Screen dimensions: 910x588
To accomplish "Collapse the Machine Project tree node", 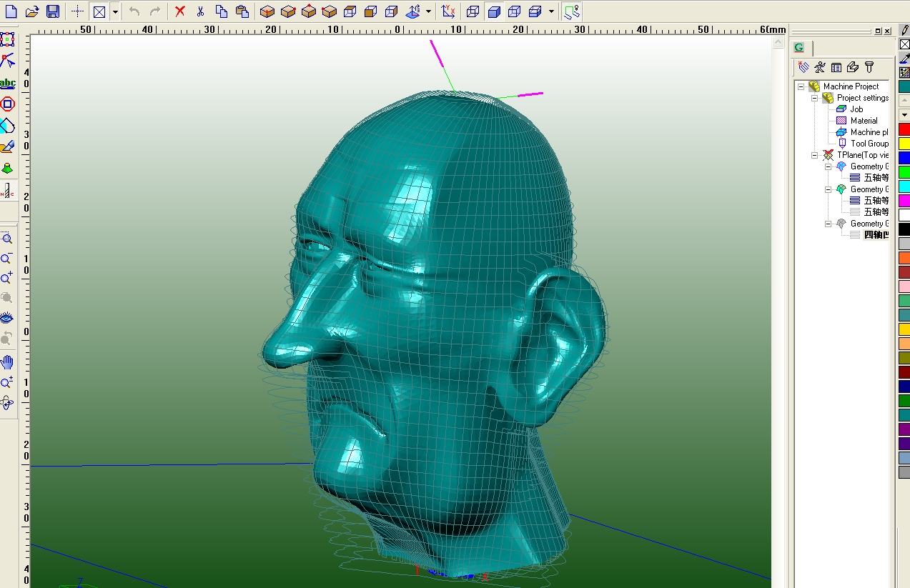I will pyautogui.click(x=801, y=86).
